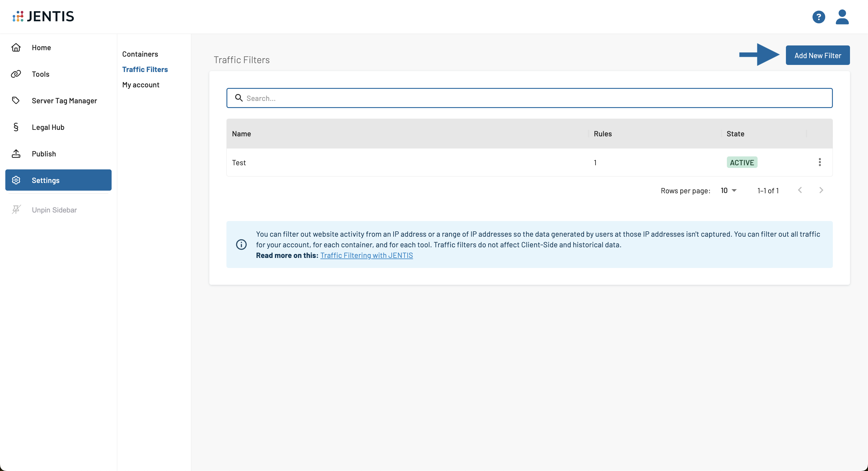Open the three-dot menu for Test filter
This screenshot has height=471, width=868.
point(820,162)
